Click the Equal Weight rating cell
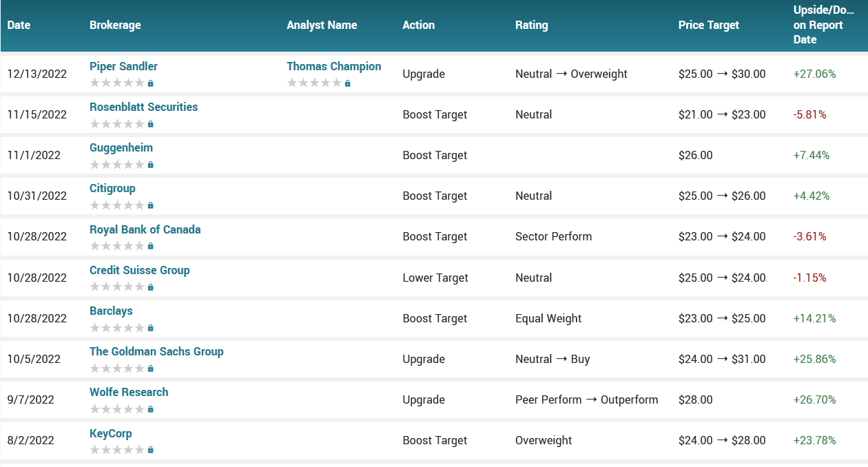The image size is (868, 467). tap(548, 318)
